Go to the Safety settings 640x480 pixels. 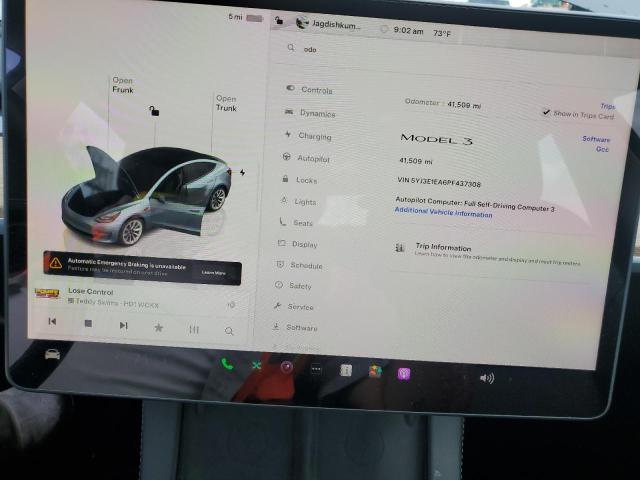[x=293, y=286]
